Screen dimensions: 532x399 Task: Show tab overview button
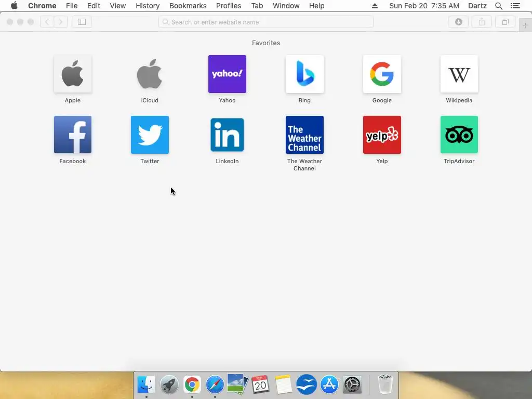click(x=505, y=22)
